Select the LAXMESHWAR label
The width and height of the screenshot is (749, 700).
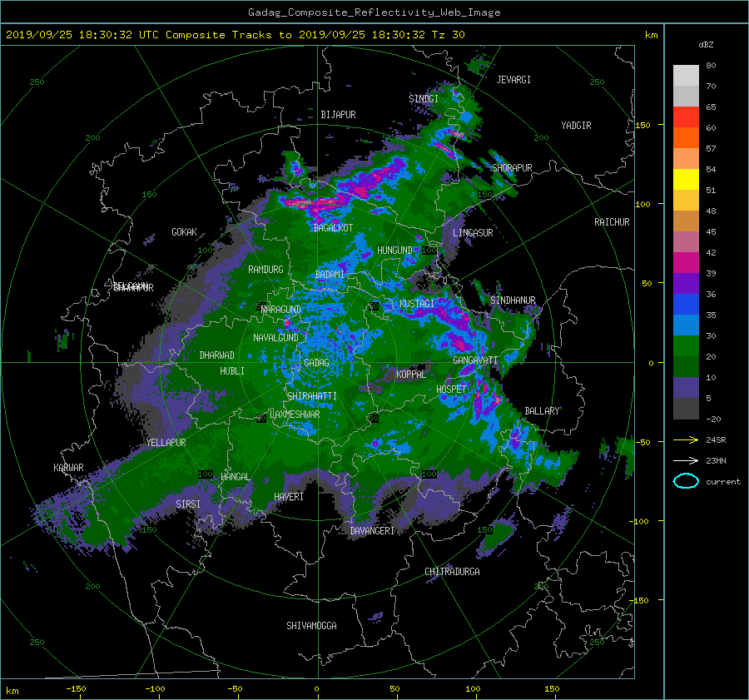(x=295, y=415)
